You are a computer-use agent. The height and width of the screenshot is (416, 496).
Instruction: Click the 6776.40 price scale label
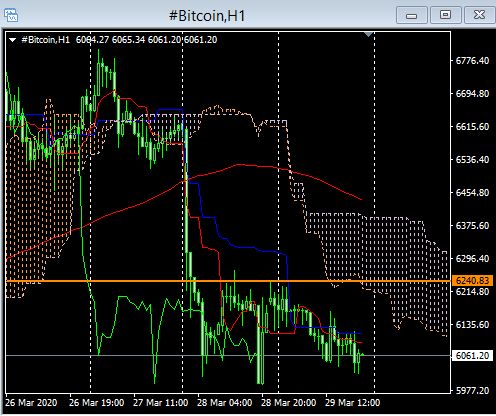coord(472,61)
